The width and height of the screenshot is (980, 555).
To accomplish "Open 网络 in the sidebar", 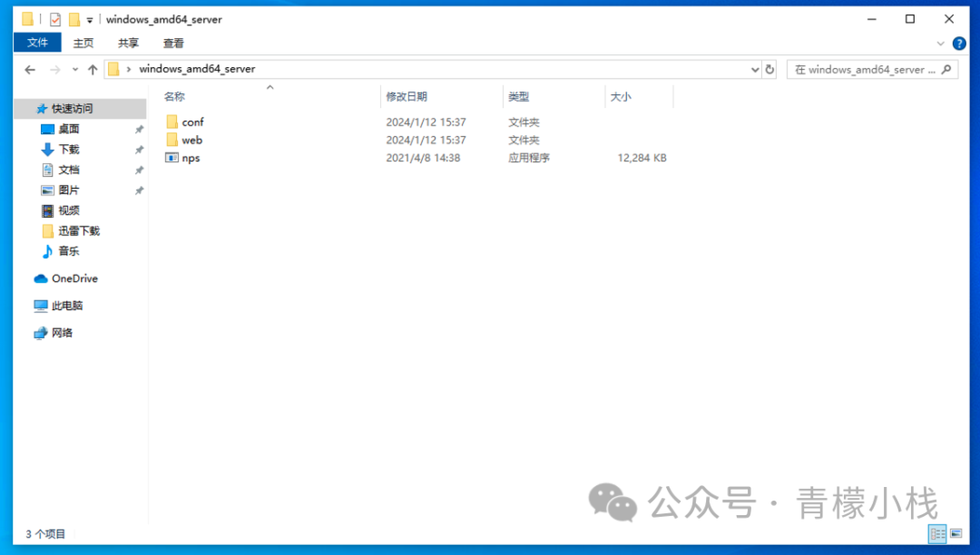I will point(62,333).
